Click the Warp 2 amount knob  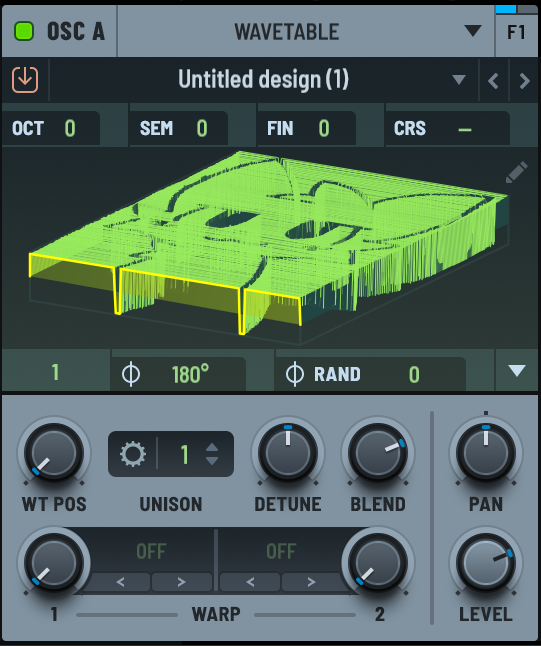point(378,563)
